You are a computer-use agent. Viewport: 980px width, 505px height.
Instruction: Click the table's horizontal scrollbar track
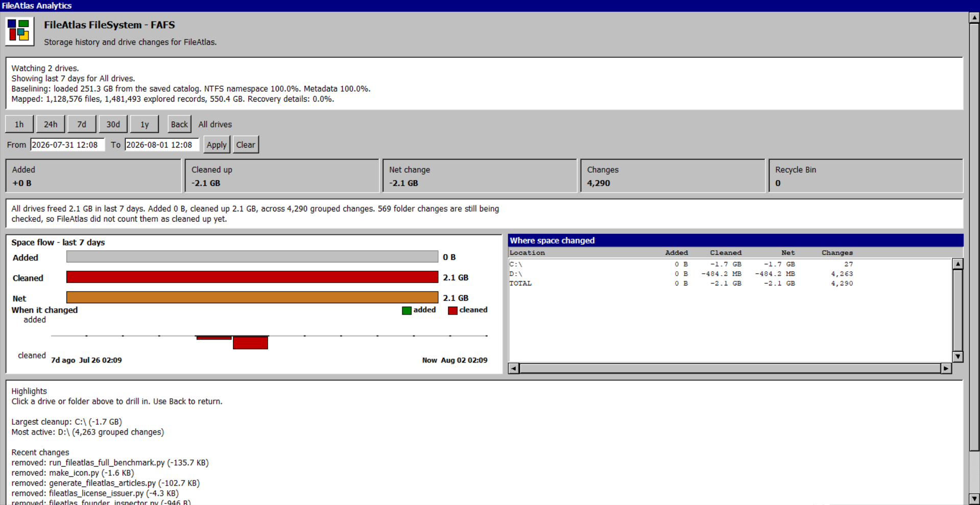730,368
